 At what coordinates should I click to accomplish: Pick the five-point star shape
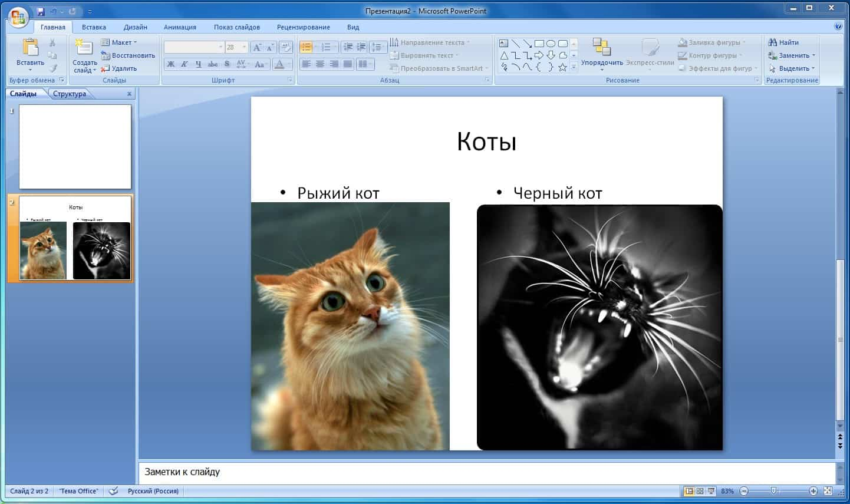(562, 67)
